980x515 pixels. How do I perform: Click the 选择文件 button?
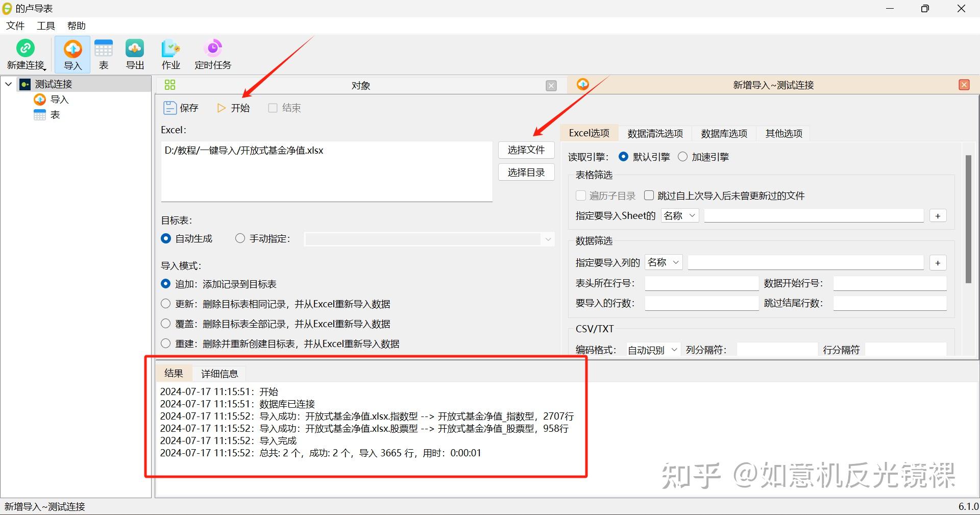click(526, 150)
